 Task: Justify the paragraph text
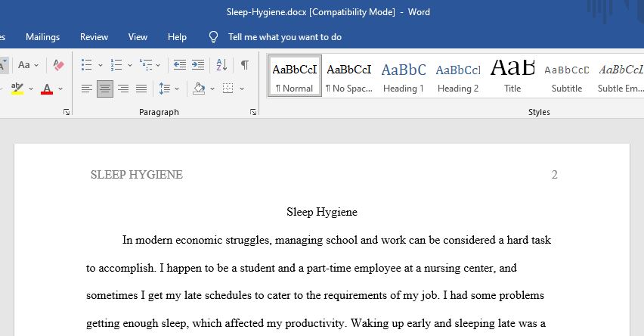(141, 89)
